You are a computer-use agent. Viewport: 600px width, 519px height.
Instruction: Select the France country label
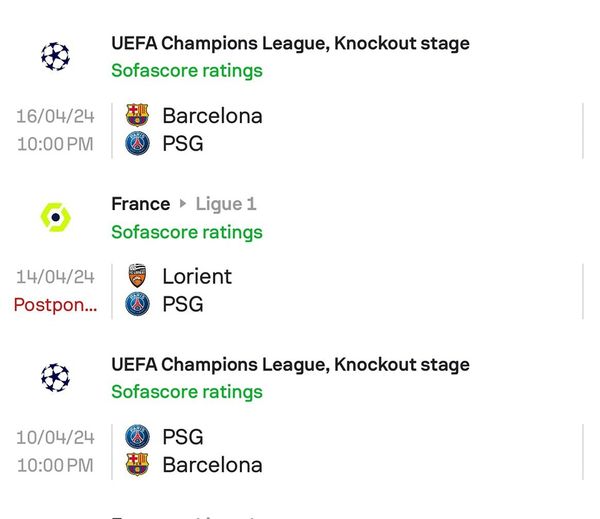pos(141,204)
